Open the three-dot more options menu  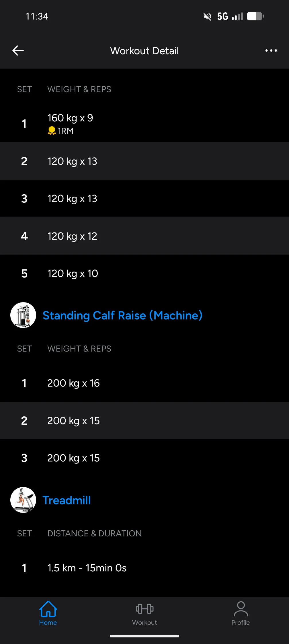tap(271, 51)
